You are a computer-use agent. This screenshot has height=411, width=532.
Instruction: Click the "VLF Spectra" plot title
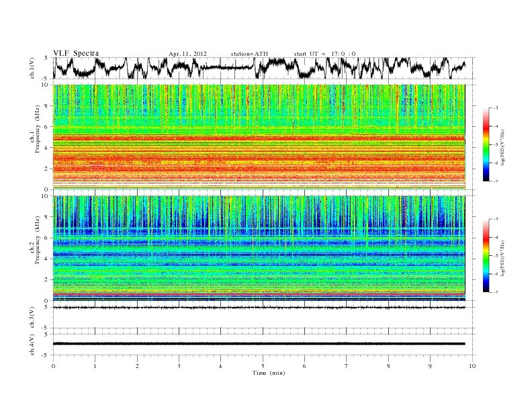(76, 53)
